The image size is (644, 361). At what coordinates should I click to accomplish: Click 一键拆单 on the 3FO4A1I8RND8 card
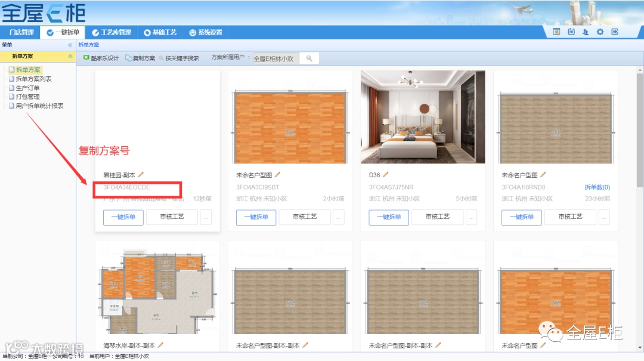pos(522,217)
